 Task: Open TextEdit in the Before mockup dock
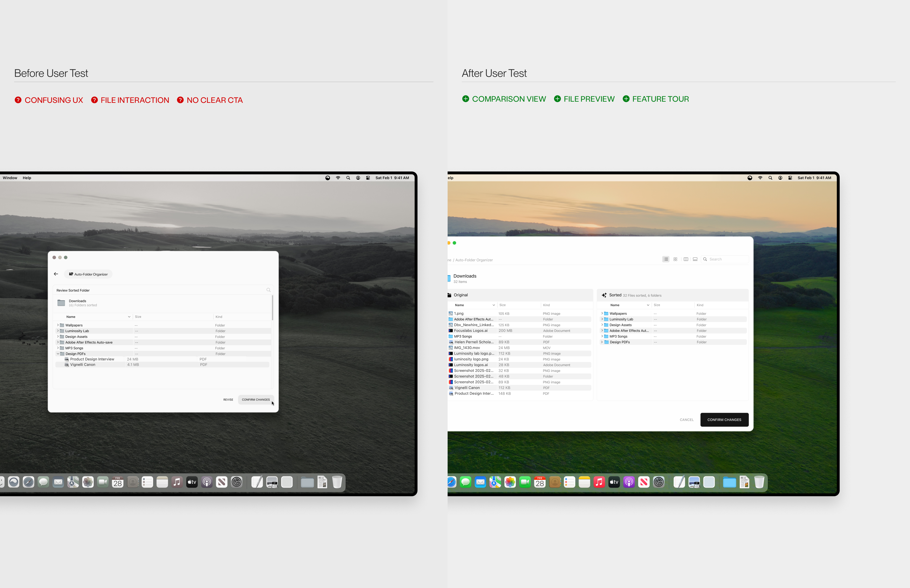pyautogui.click(x=257, y=482)
